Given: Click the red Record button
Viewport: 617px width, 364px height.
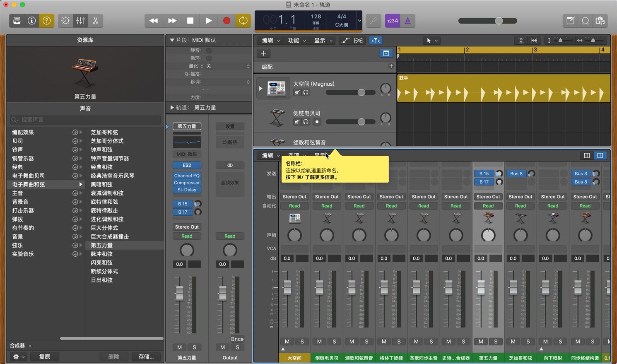Looking at the screenshot, I should coord(227,21).
